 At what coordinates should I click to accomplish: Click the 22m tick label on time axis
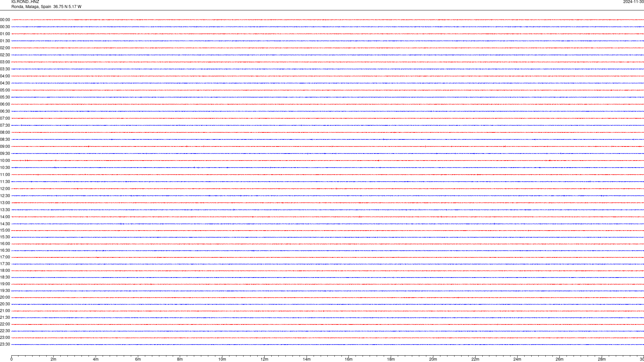point(475,359)
